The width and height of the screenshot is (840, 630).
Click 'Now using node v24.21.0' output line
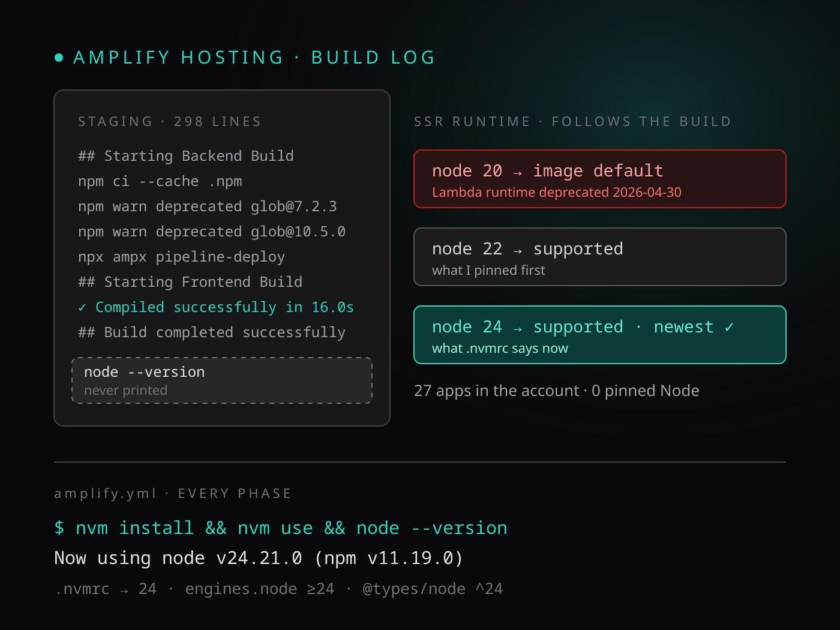pos(259,558)
